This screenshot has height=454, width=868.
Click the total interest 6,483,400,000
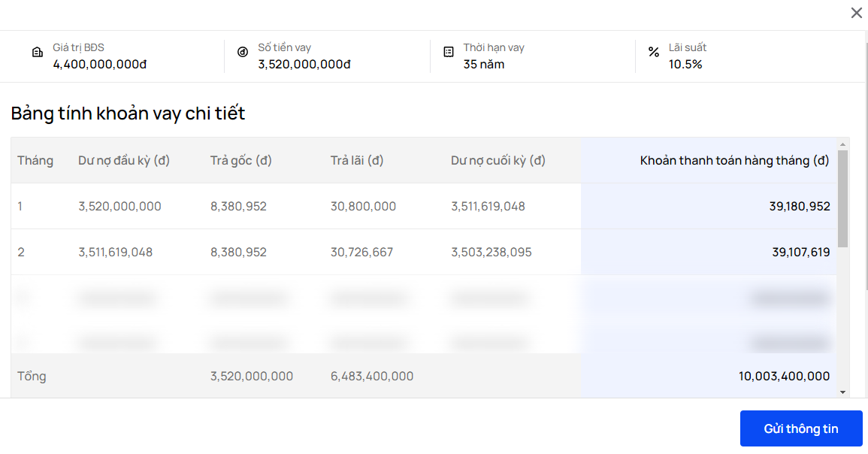[372, 377]
